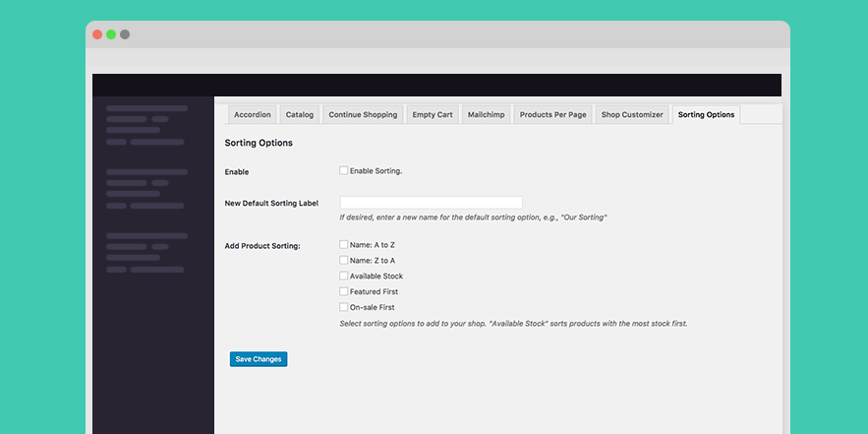This screenshot has width=868, height=434.
Task: Go to the Empty Cart tab
Action: point(433,115)
